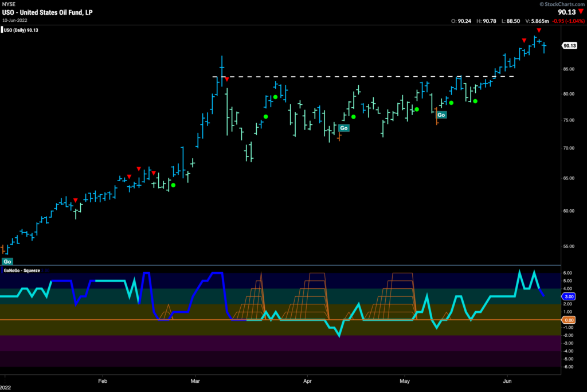Click the 10-Jun-2022 date text
Image resolution: width=587 pixels, height=392 pixels.
click(14, 20)
